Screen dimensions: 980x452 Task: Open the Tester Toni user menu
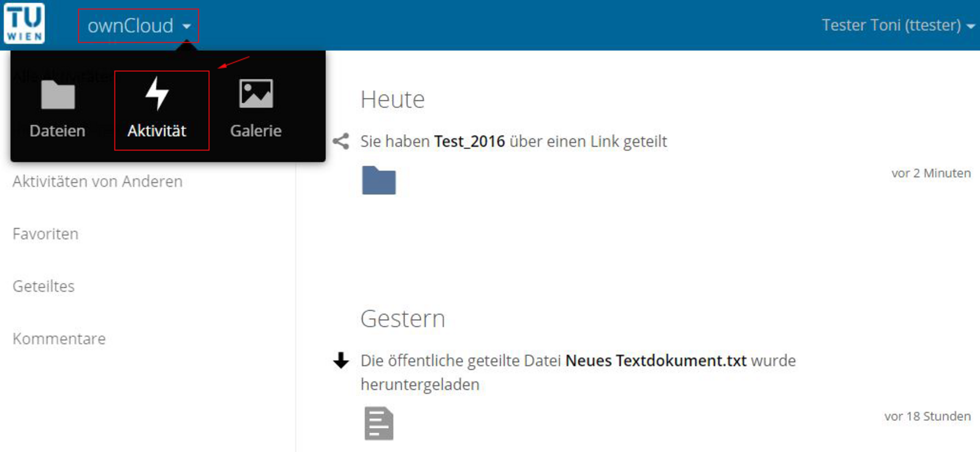(898, 25)
